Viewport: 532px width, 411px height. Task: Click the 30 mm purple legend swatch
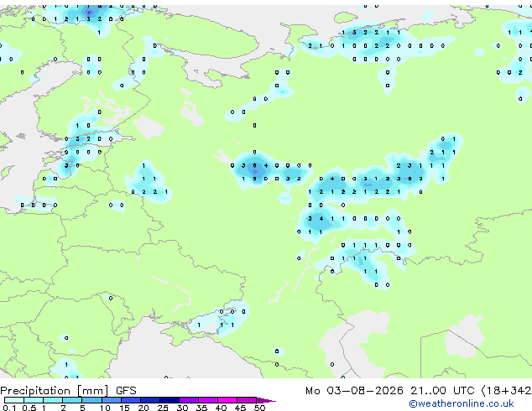[189, 400]
